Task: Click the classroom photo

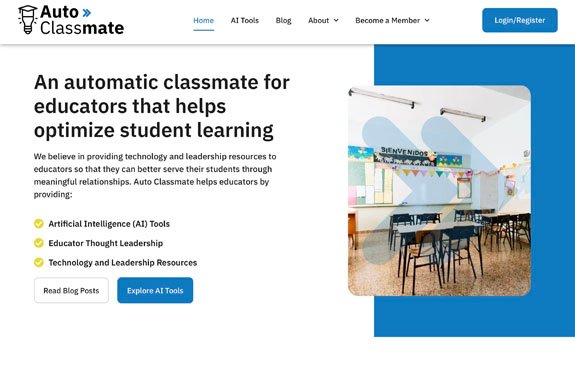Action: (439, 191)
